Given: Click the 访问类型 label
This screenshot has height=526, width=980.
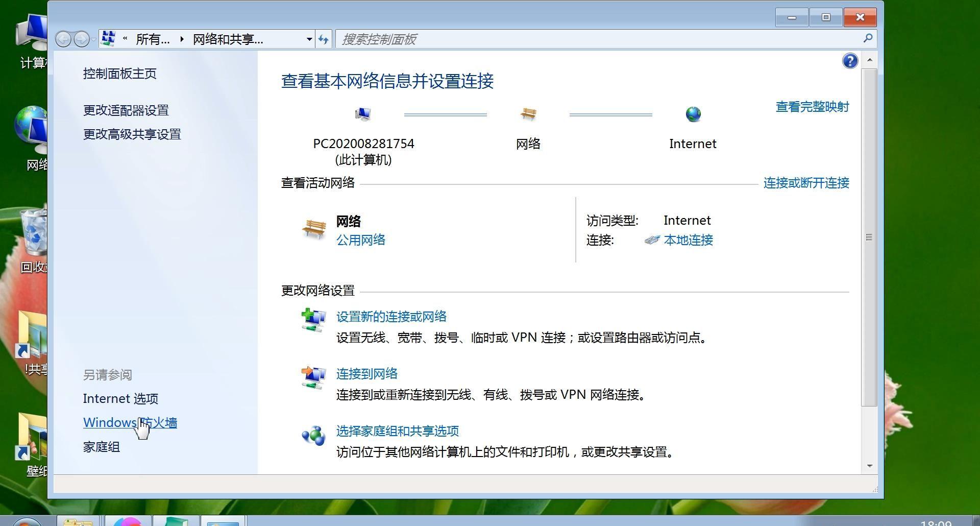Looking at the screenshot, I should coord(612,221).
